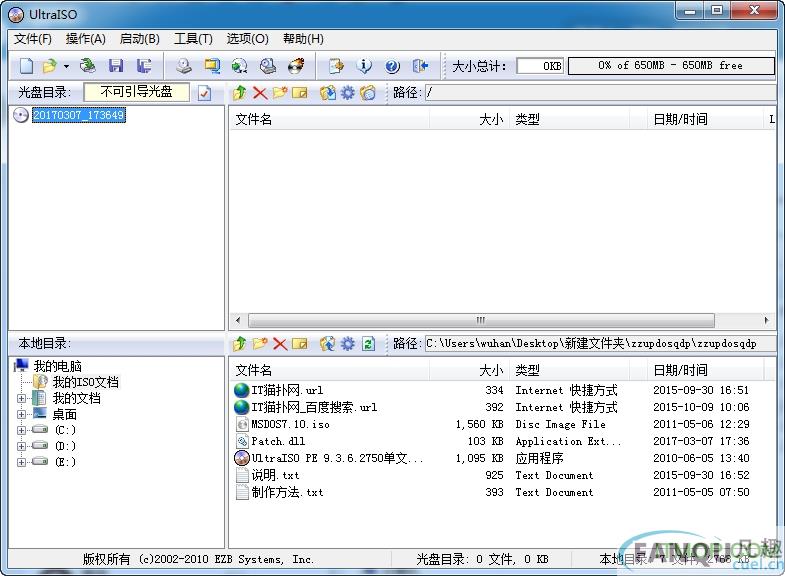Open the 操作(A) menu
785x576 pixels.
pos(86,39)
